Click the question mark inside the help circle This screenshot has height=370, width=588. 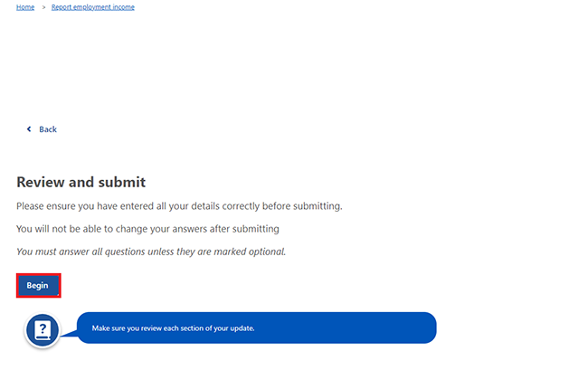pos(43,328)
